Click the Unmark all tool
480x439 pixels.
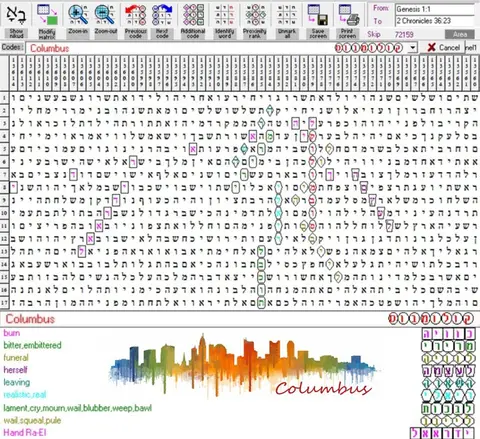coord(287,21)
